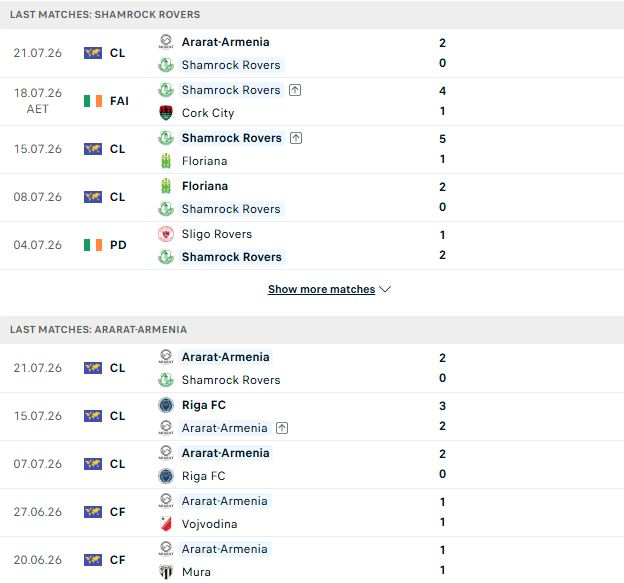624x583 pixels.
Task: Click the Cork City club crest
Action: coord(166,113)
